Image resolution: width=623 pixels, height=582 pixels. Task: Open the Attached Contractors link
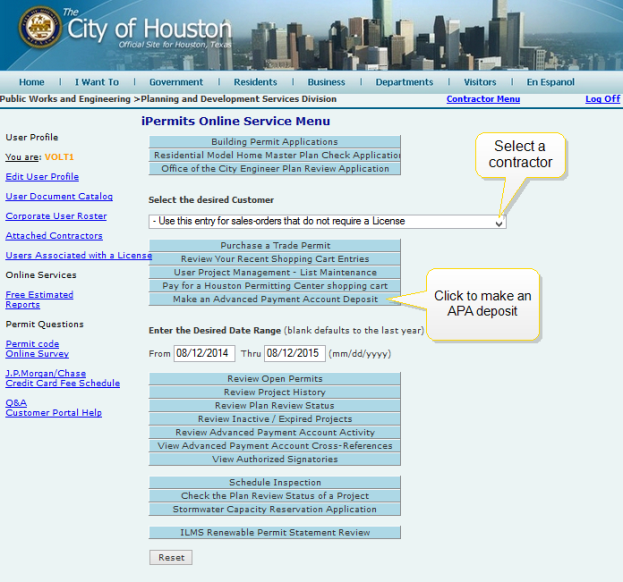click(54, 236)
